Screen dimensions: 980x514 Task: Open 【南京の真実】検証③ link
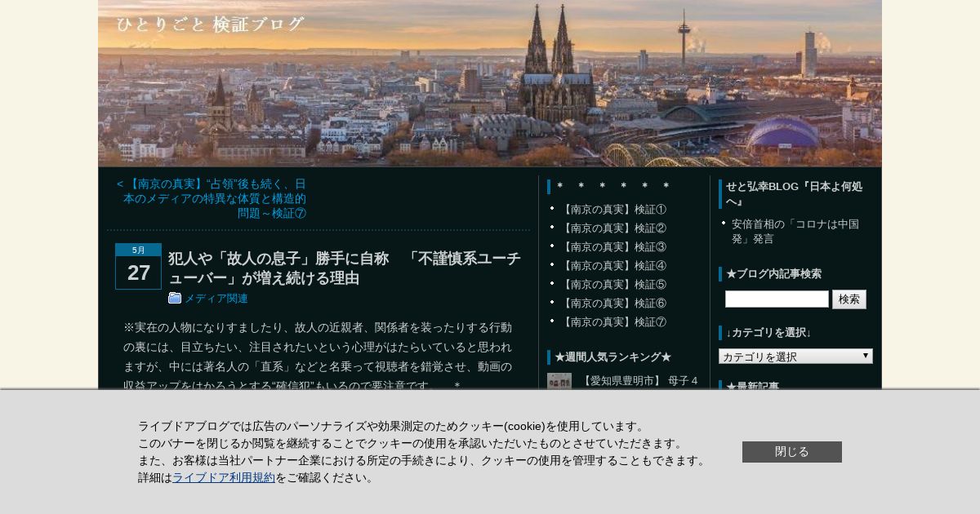(x=612, y=246)
